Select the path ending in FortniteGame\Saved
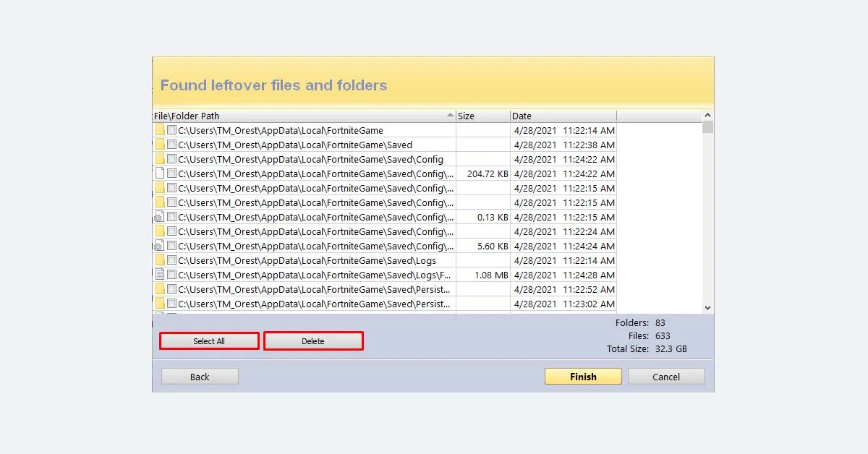Screen dimensions: 868x454 (295, 145)
